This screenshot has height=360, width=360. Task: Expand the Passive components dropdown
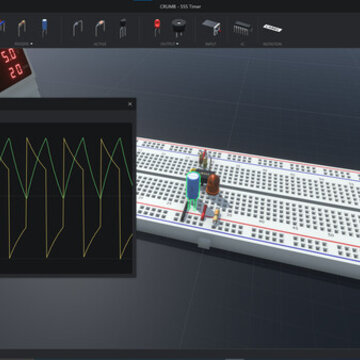(24, 44)
